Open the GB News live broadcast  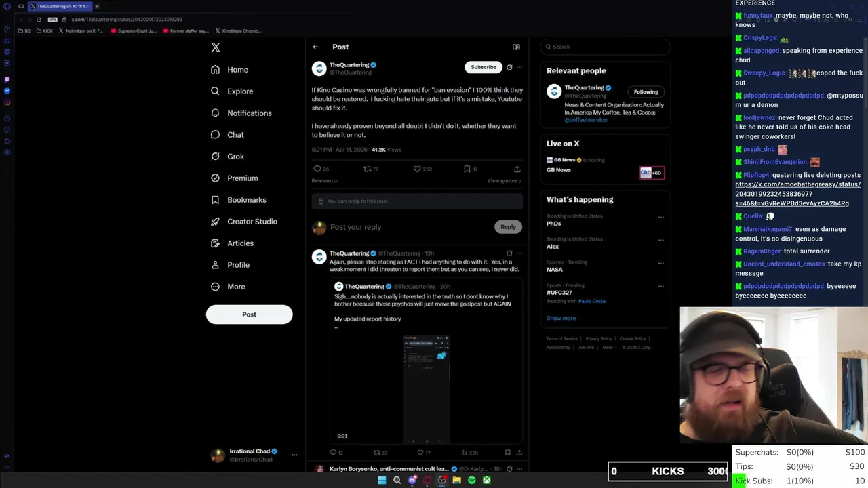click(x=605, y=166)
